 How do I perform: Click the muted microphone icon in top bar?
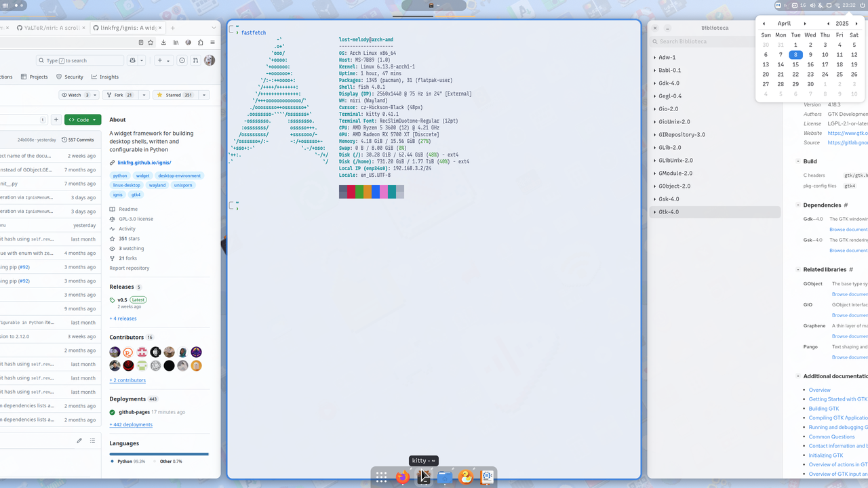tap(821, 5)
